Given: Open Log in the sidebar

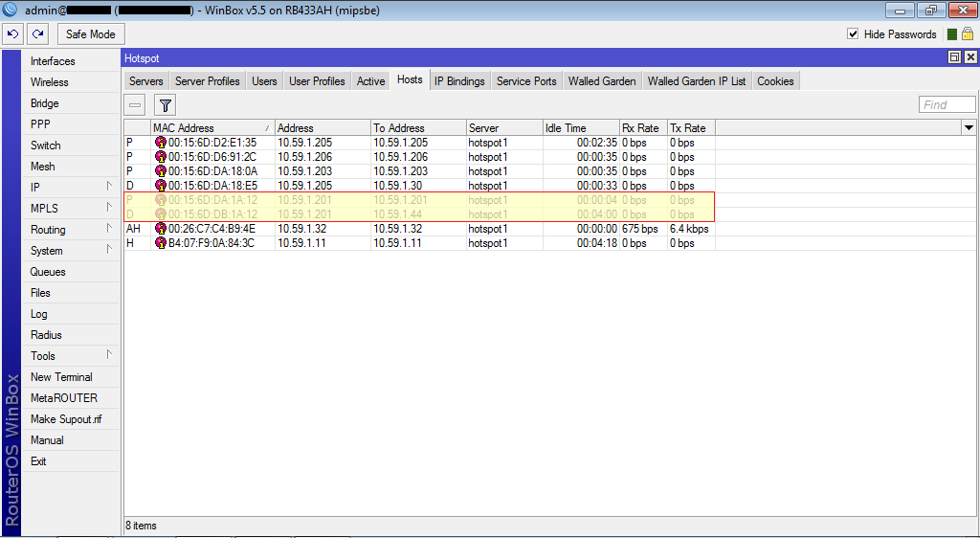Looking at the screenshot, I should (71, 314).
